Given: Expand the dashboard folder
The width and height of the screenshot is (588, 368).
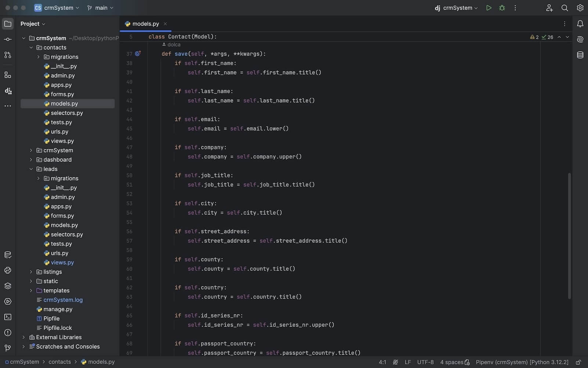Looking at the screenshot, I should pos(31,160).
